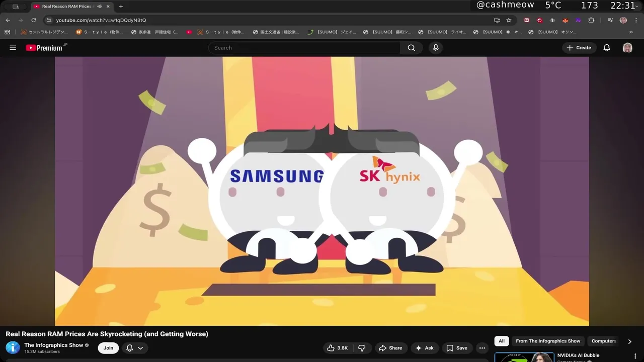Open the Extensions puzzle icon
Viewport: 644px width, 362px height.
click(591, 20)
